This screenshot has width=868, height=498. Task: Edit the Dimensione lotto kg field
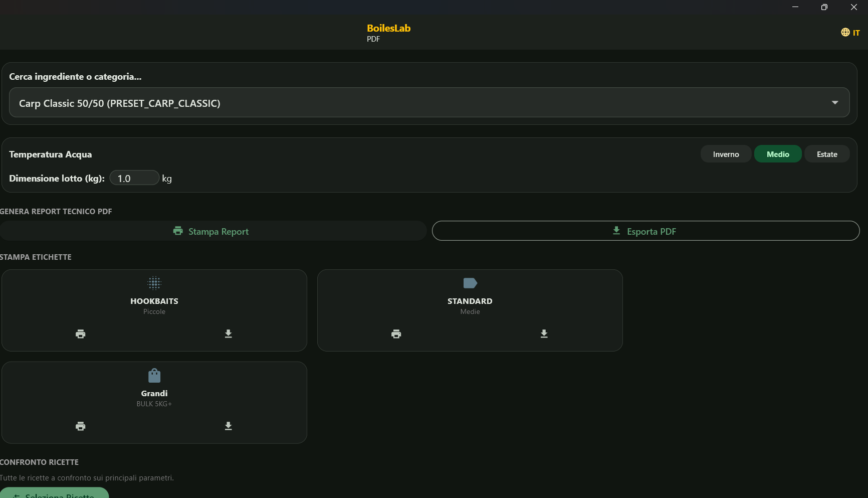(x=134, y=178)
